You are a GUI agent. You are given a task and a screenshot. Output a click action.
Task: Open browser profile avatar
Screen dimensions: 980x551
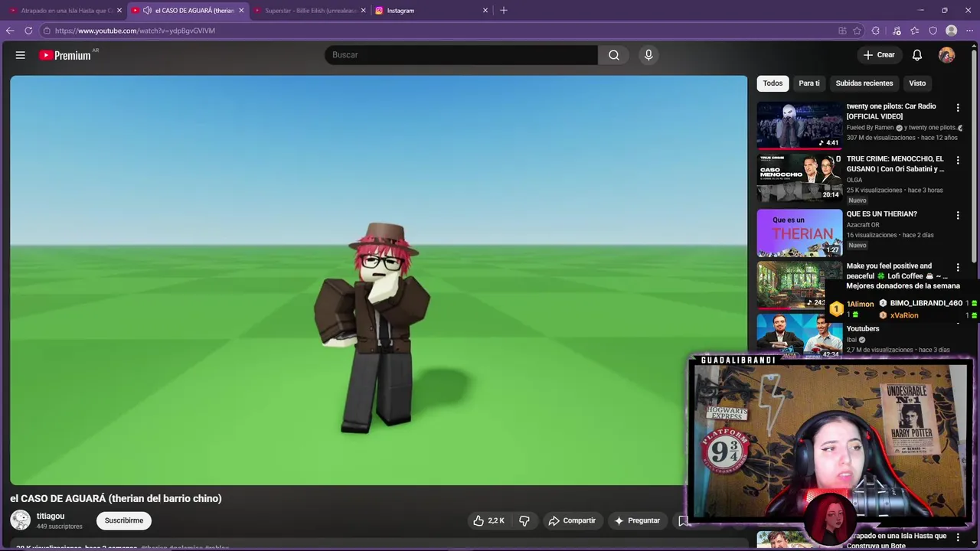pos(952,31)
